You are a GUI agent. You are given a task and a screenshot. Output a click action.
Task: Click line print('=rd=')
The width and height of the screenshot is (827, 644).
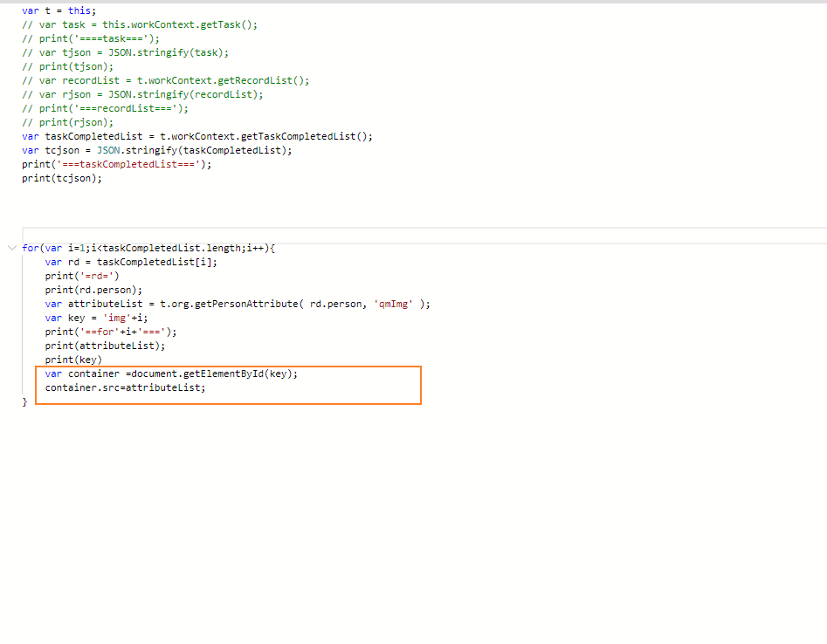pos(82,276)
